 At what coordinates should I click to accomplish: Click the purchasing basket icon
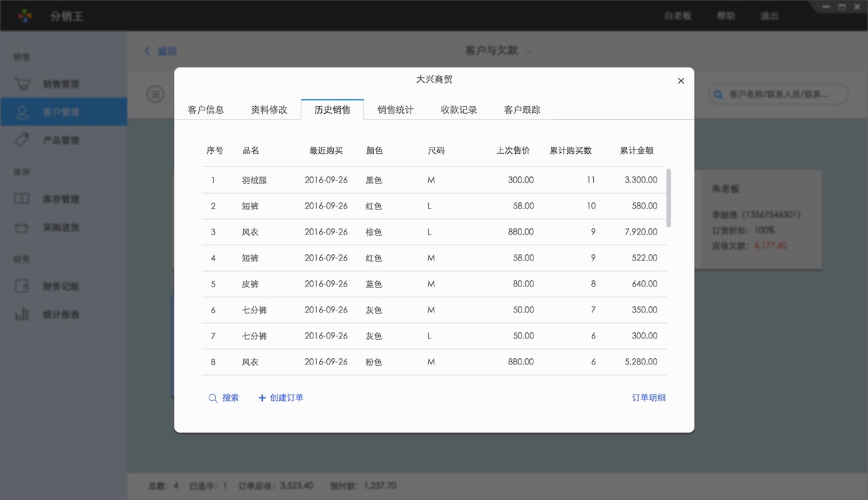coord(22,228)
